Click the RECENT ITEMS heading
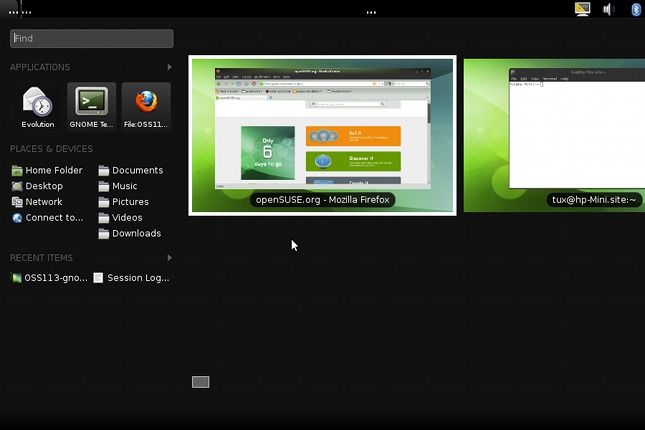 pyautogui.click(x=41, y=258)
